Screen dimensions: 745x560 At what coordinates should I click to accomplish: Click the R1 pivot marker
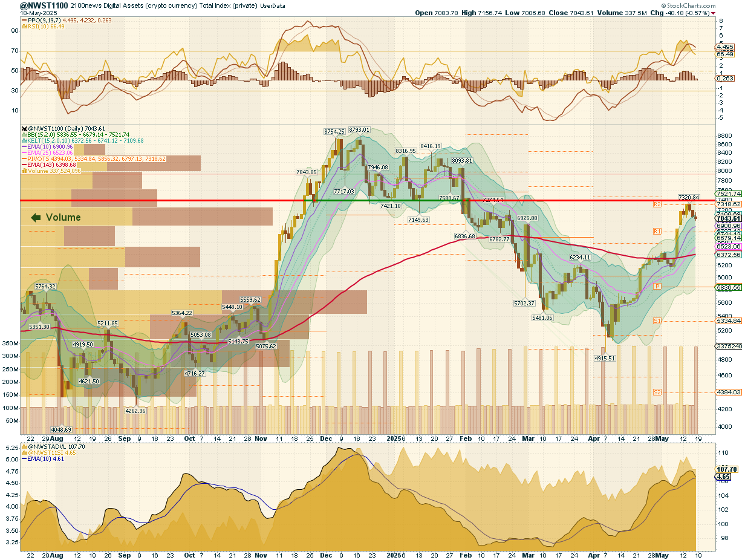(657, 232)
